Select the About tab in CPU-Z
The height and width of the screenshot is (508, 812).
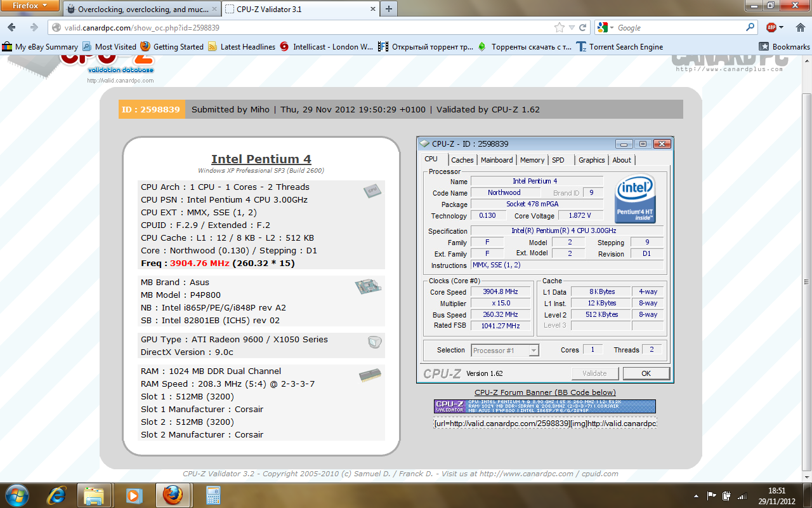click(622, 160)
